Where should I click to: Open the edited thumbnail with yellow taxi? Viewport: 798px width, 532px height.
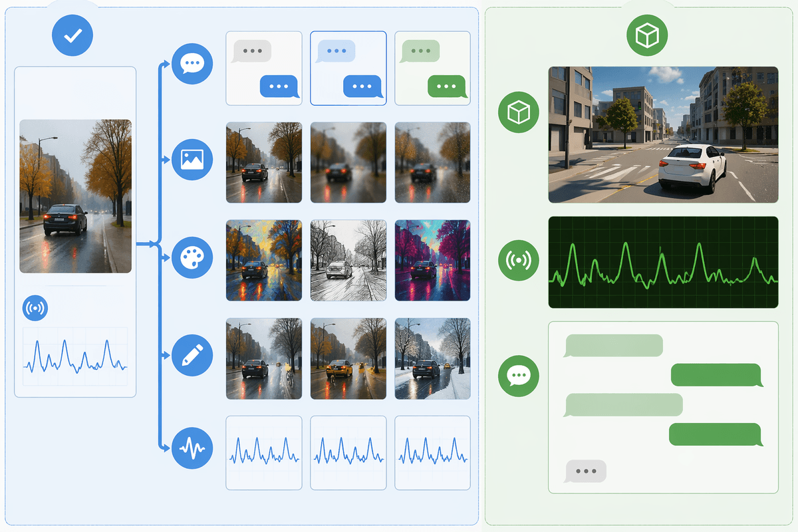[x=348, y=358]
